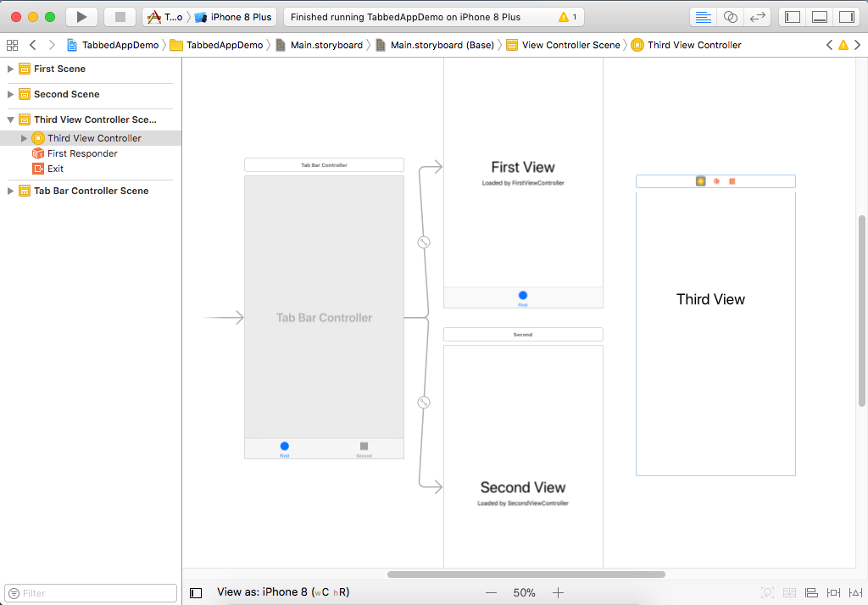The image size is (868, 605).
Task: Toggle the Utilities pane
Action: (847, 17)
